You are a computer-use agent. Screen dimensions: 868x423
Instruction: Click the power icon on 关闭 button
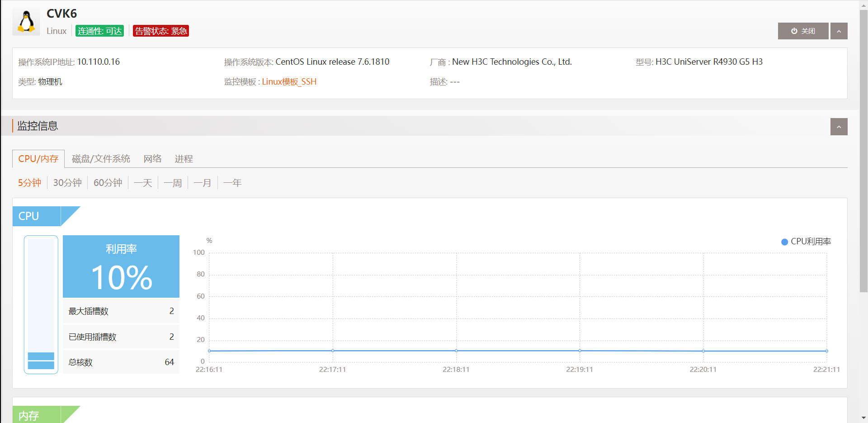pos(794,31)
